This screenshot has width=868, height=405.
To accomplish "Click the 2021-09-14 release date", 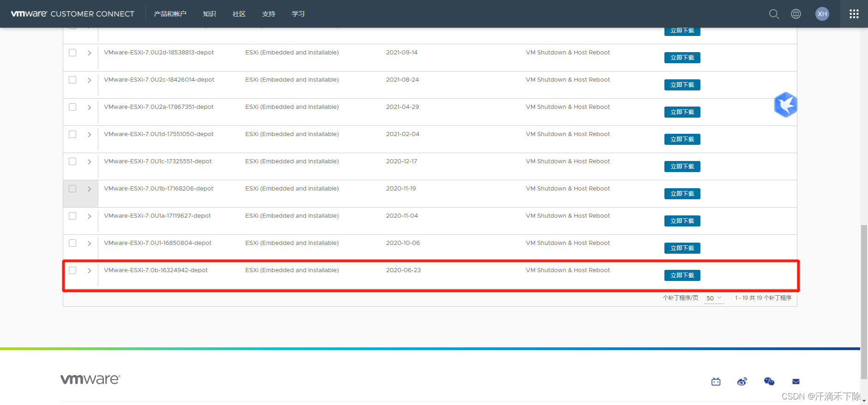I will 402,53.
